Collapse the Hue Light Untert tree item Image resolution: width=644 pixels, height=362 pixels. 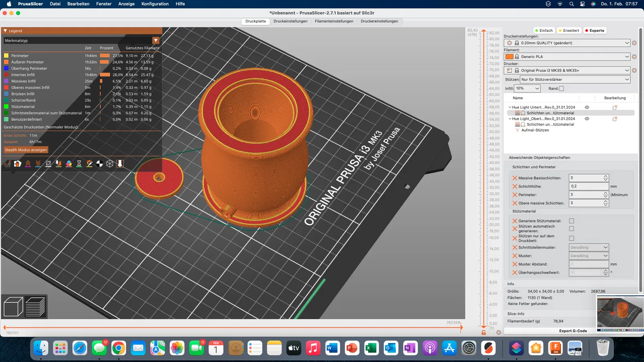tap(510, 107)
